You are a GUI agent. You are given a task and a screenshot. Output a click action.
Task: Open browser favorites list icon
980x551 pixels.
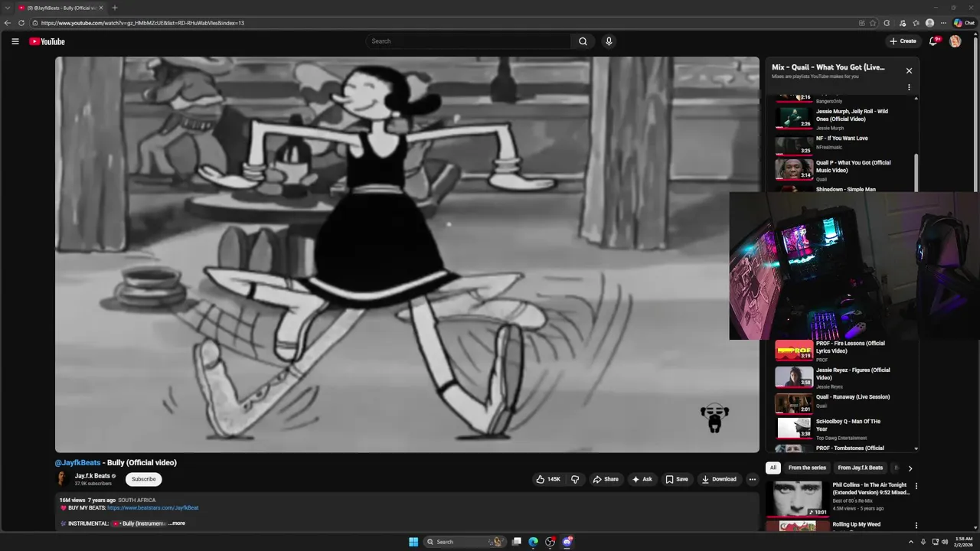916,23
